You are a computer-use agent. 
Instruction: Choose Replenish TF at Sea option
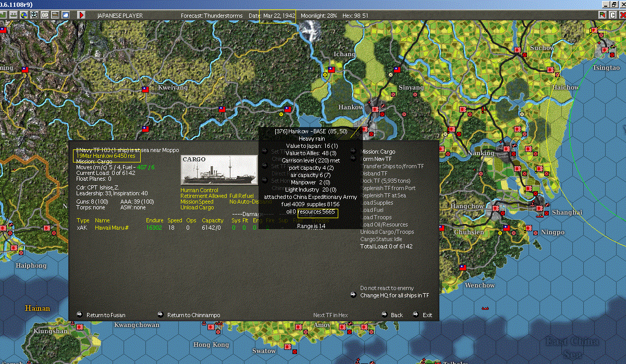pos(384,195)
